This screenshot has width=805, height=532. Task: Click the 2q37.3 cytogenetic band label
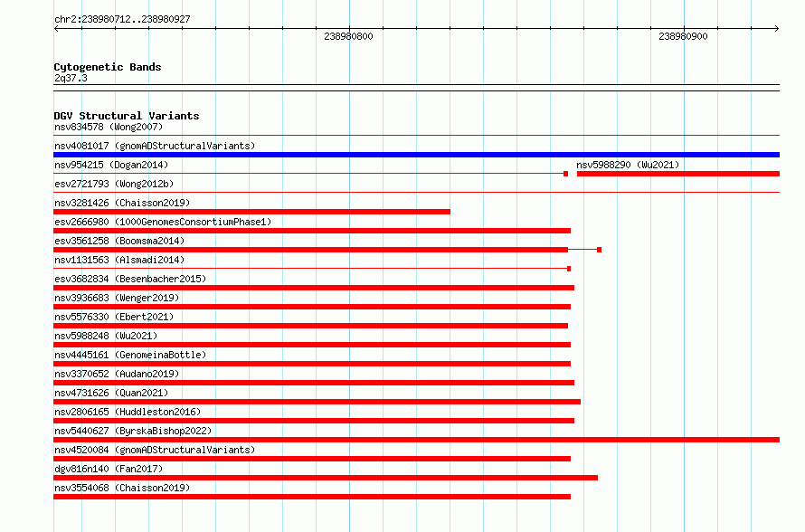click(71, 78)
